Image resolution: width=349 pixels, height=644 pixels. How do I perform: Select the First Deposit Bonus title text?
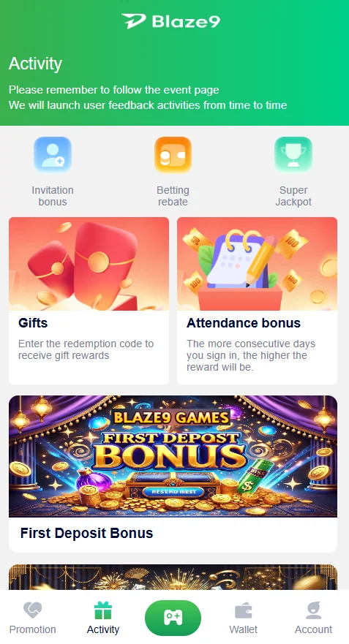pyautogui.click(x=87, y=533)
